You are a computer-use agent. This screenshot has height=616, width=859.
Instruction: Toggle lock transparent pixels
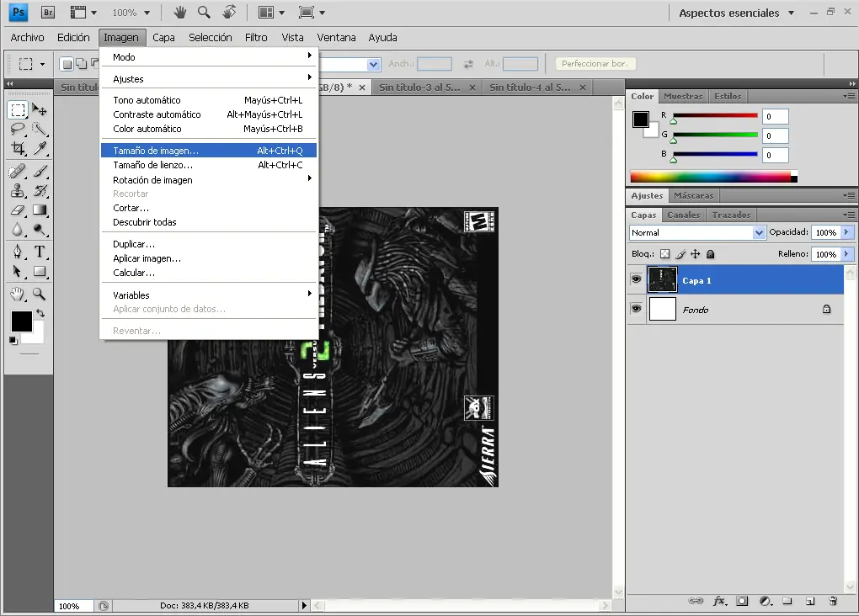[x=664, y=254]
